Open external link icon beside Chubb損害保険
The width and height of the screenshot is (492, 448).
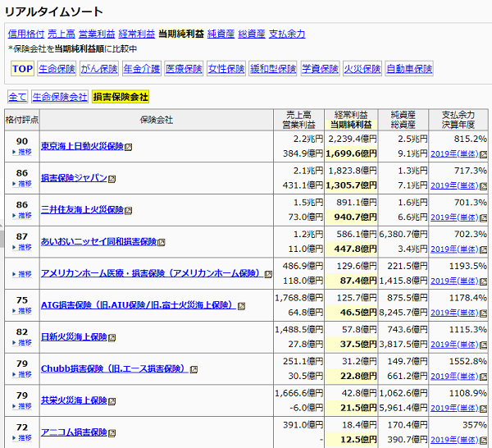click(194, 369)
